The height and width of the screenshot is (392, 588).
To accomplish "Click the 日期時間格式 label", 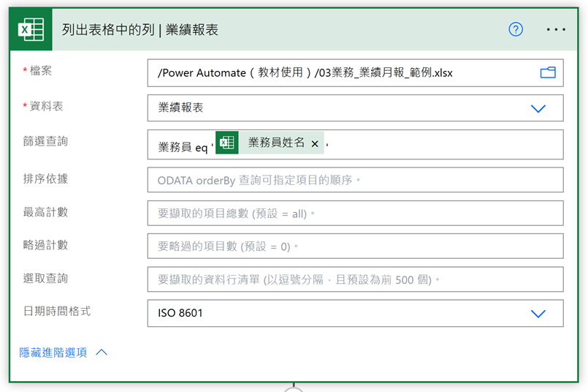I will click(57, 312).
